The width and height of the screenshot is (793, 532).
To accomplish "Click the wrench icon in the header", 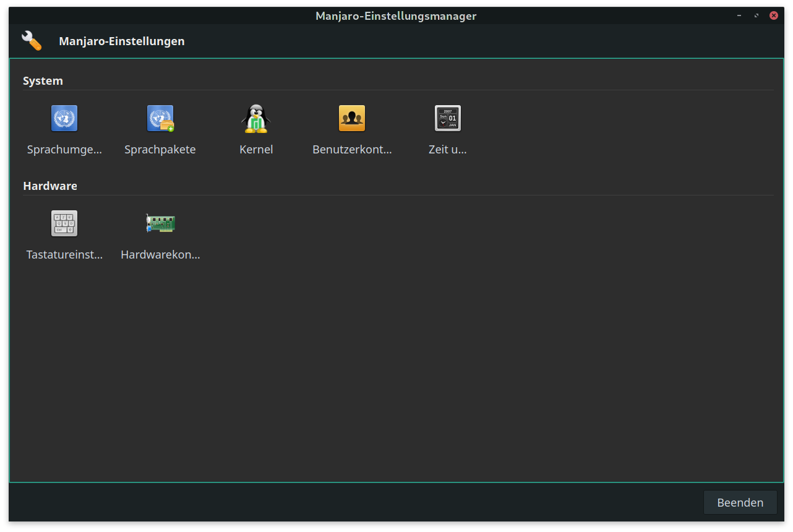I will (32, 41).
